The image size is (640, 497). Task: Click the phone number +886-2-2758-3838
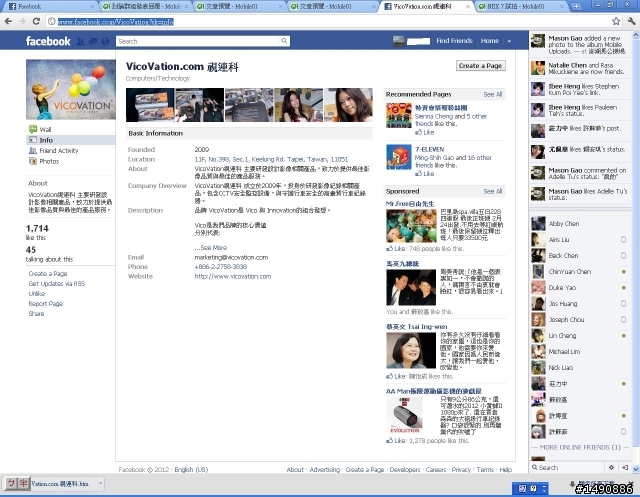[x=221, y=266]
